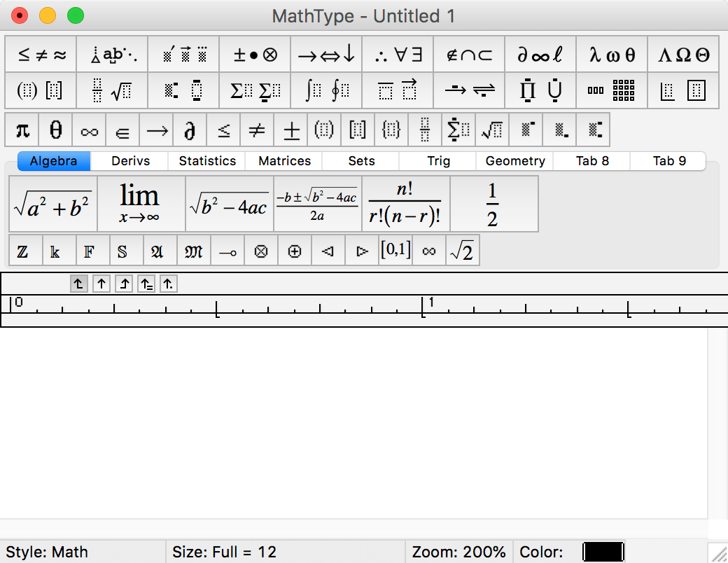
Task: Switch to the Statistics tab
Action: click(207, 161)
